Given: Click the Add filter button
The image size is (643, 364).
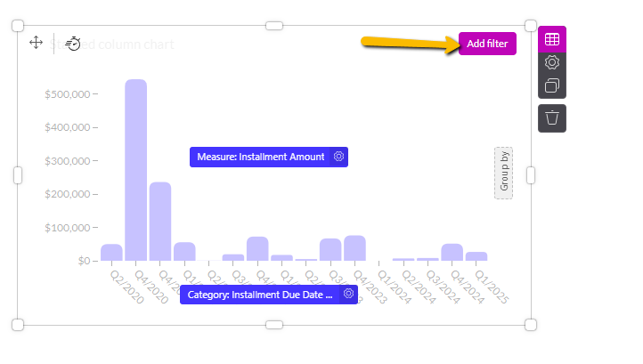Looking at the screenshot, I should tap(487, 44).
